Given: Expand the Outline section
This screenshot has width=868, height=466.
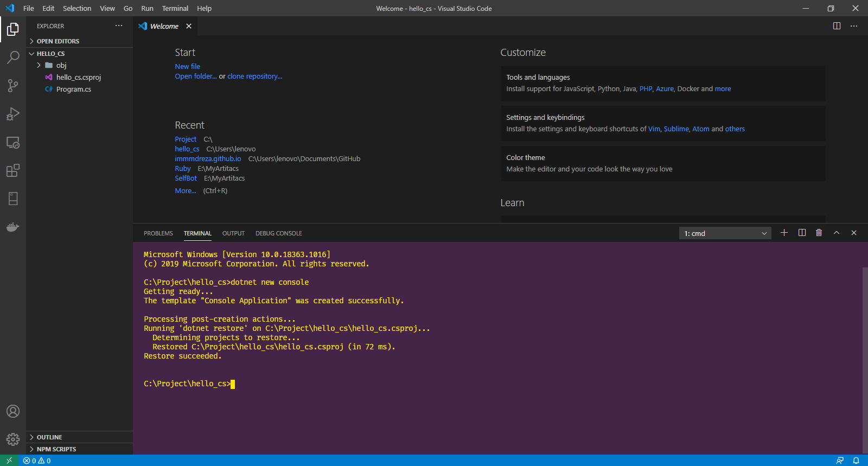Looking at the screenshot, I should click(x=79, y=437).
